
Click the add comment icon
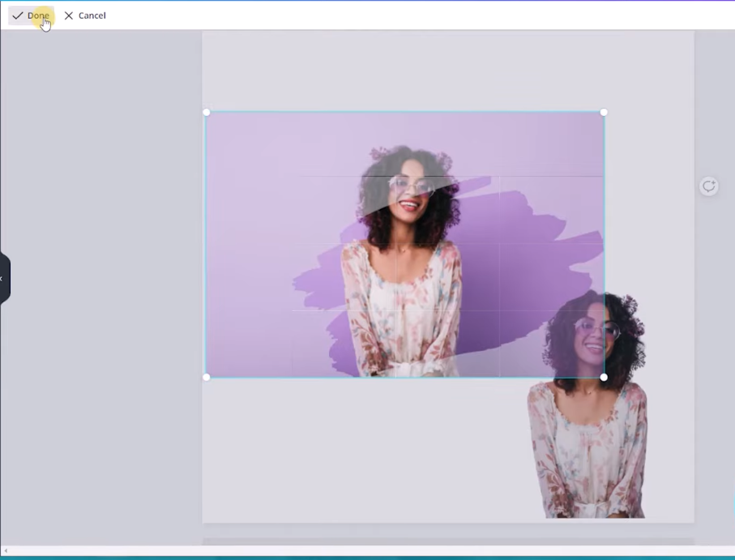click(x=708, y=186)
